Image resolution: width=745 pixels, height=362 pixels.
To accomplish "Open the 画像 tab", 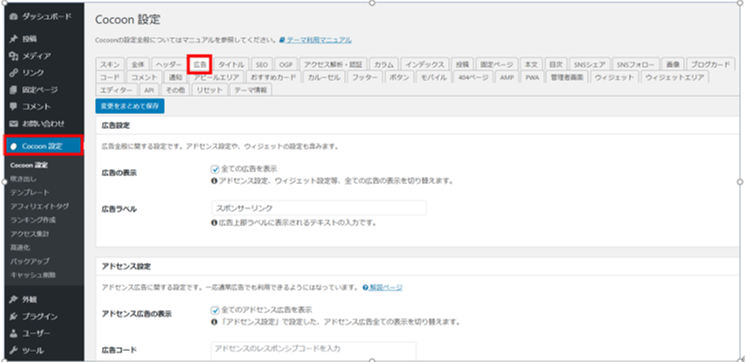I will coord(672,65).
